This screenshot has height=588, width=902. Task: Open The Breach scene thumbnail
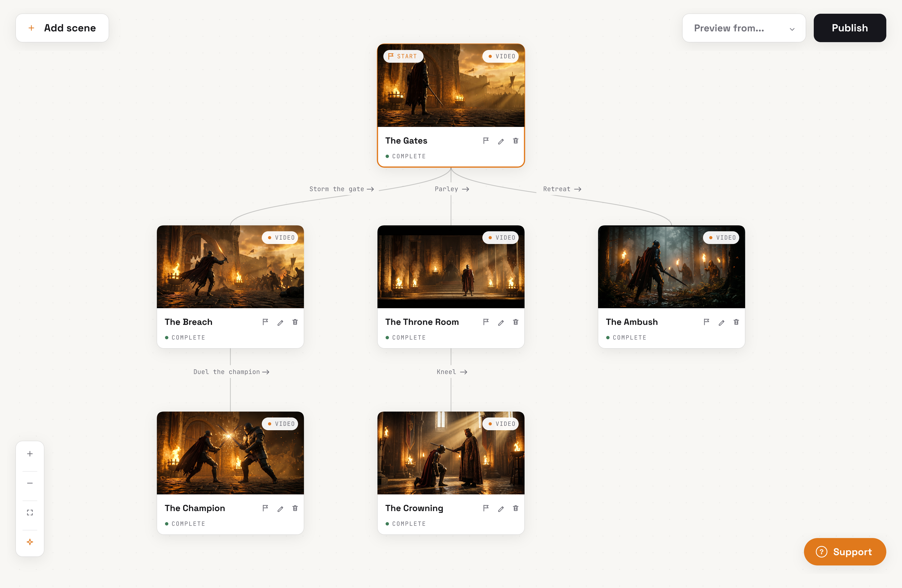pyautogui.click(x=230, y=267)
